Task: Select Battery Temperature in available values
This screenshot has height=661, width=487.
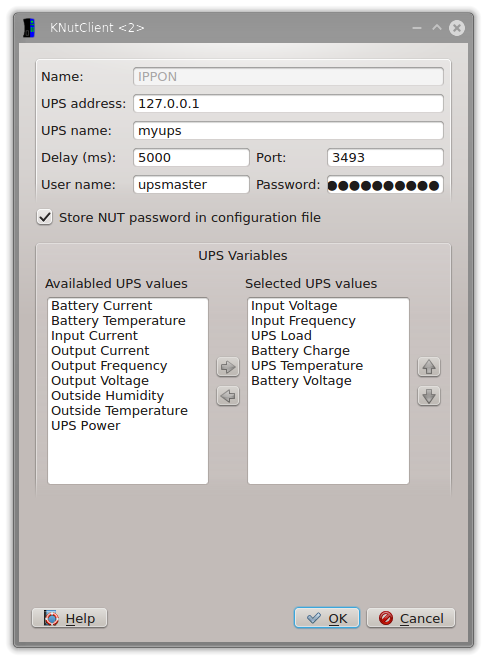Action: pos(128,321)
